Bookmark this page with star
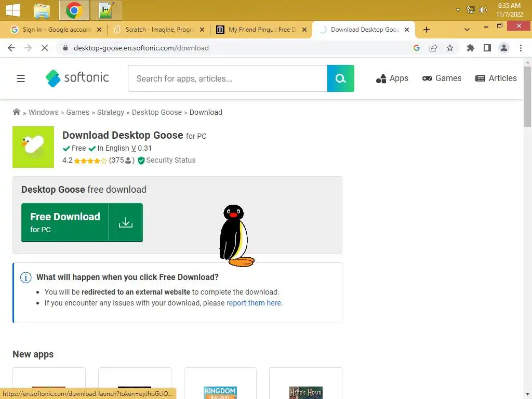 [450, 48]
